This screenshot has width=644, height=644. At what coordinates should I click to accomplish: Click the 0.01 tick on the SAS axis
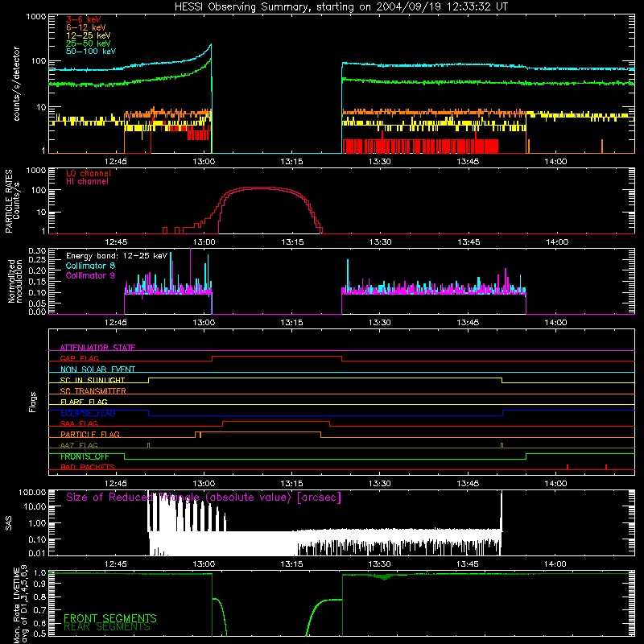(37, 553)
